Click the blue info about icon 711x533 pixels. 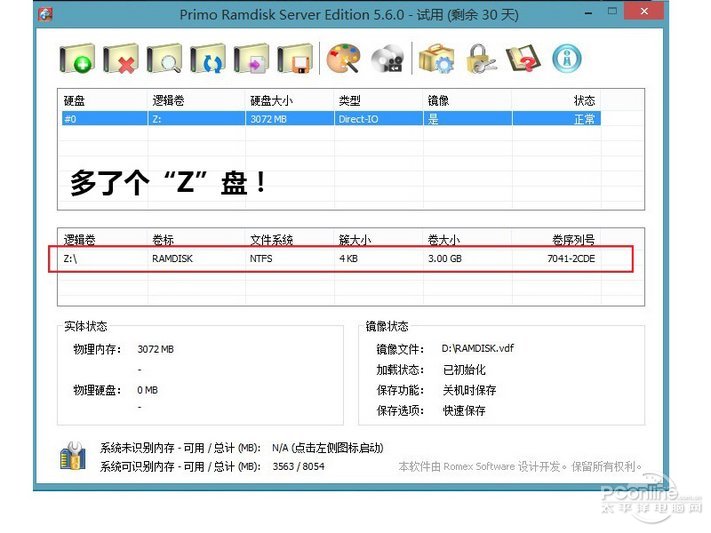[x=567, y=58]
